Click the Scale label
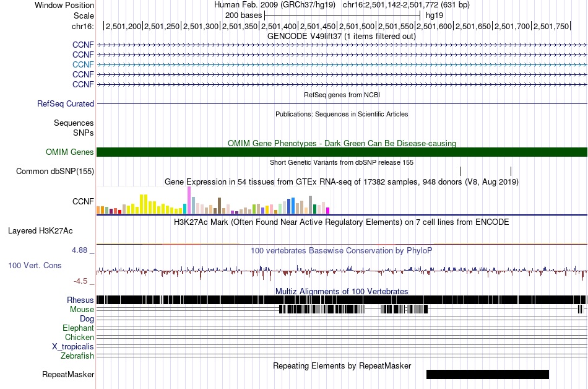588x389 pixels. click(x=84, y=15)
